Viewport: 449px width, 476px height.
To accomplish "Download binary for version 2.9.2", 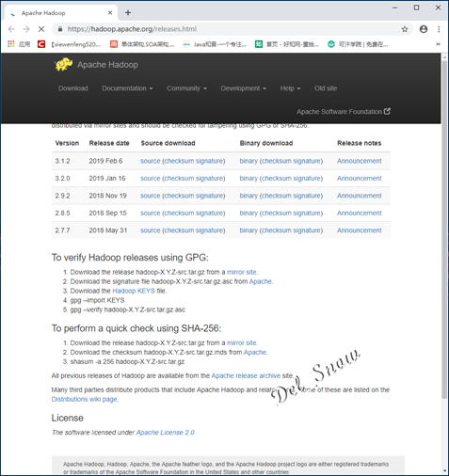I will click(x=249, y=196).
